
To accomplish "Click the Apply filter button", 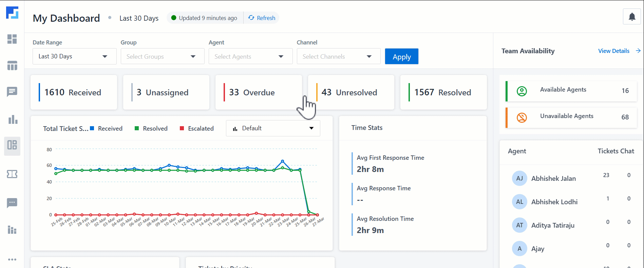I will pos(402,56).
